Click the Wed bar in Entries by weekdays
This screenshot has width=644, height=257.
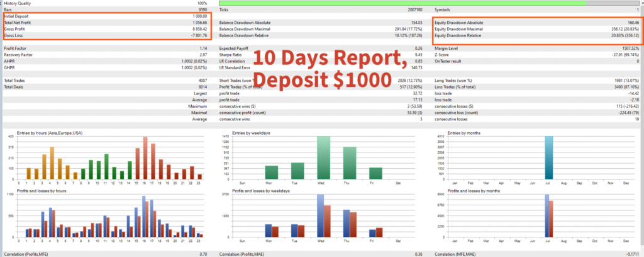pyautogui.click(x=324, y=157)
